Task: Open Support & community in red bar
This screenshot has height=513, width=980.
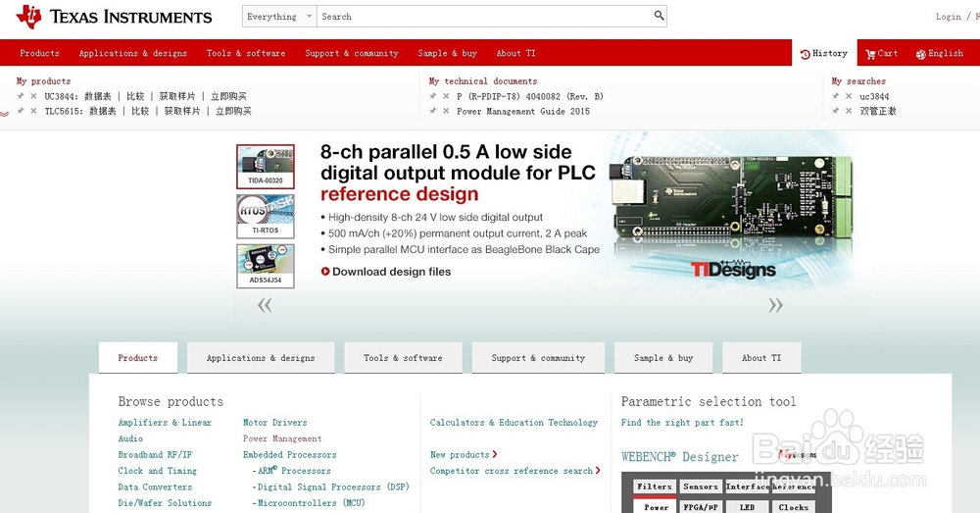Action: 351,53
